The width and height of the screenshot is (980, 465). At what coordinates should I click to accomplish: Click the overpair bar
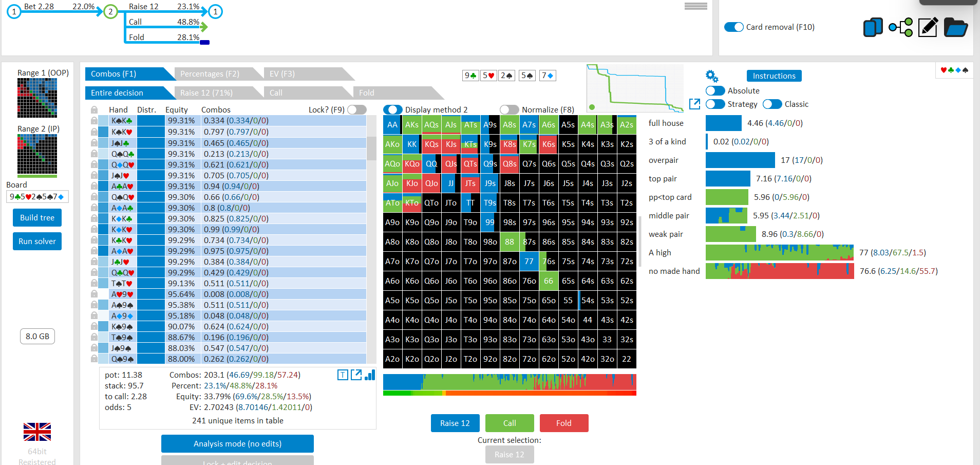coord(740,160)
